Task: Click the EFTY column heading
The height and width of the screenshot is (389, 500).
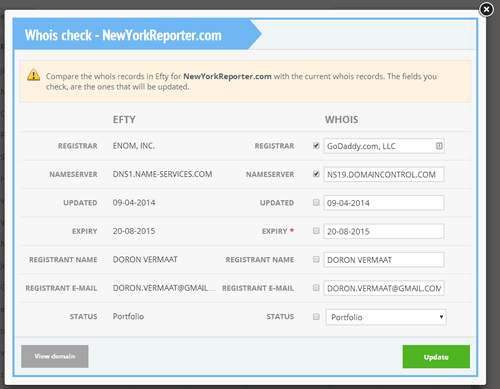Action: [x=124, y=120]
